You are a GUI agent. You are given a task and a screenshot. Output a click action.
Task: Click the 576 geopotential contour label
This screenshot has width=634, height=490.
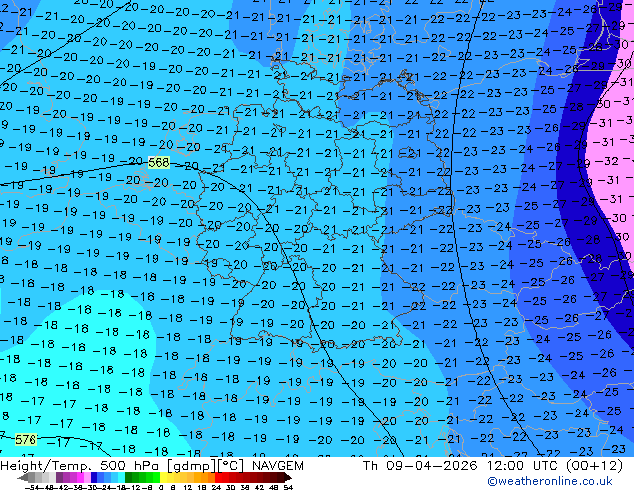[25, 439]
